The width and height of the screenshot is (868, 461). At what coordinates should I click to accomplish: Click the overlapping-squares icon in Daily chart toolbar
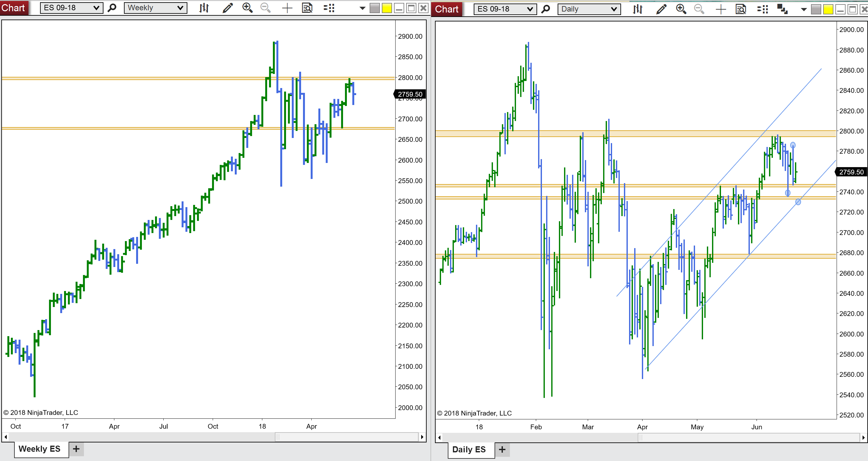[x=782, y=9]
